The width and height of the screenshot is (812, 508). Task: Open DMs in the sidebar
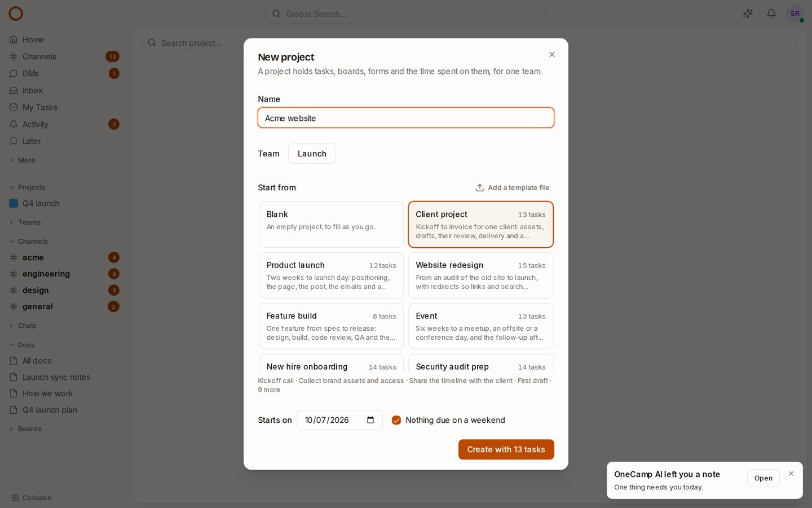64,73
